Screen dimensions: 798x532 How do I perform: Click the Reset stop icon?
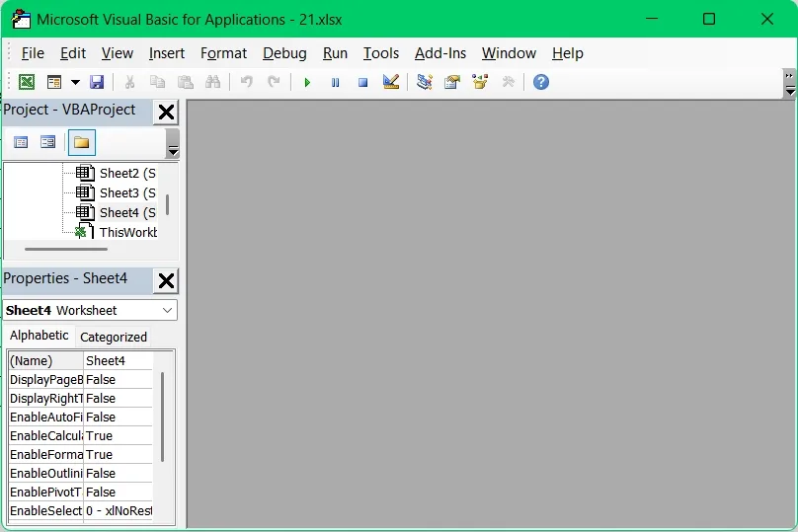[362, 82]
